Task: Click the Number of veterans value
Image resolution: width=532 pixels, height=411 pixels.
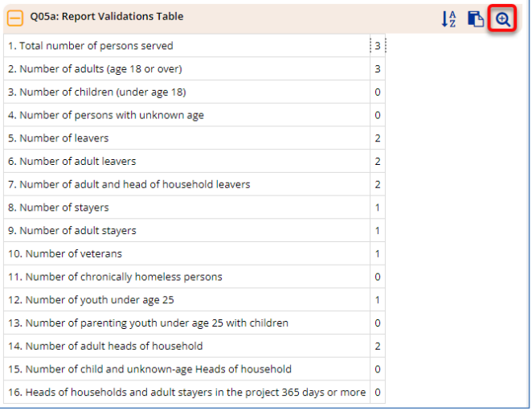Action: [x=378, y=253]
